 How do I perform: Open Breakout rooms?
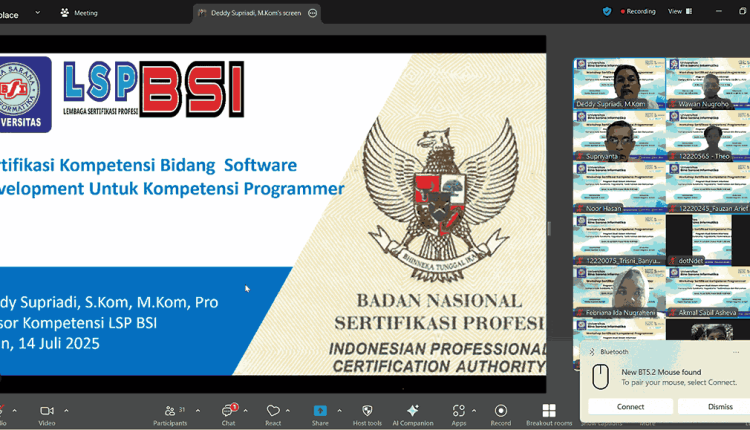pos(549,415)
